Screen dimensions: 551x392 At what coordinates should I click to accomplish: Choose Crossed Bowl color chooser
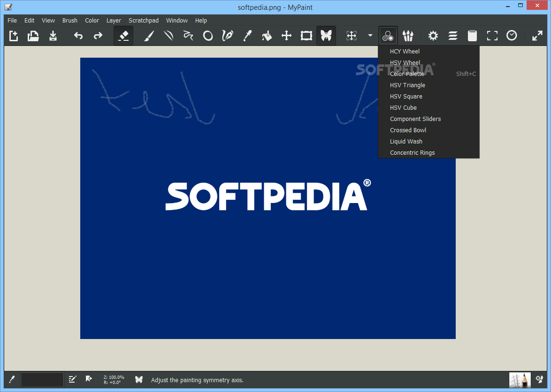click(429, 130)
